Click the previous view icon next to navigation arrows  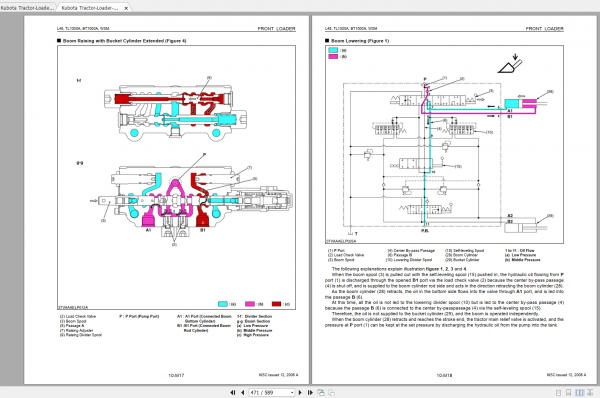tap(321, 392)
